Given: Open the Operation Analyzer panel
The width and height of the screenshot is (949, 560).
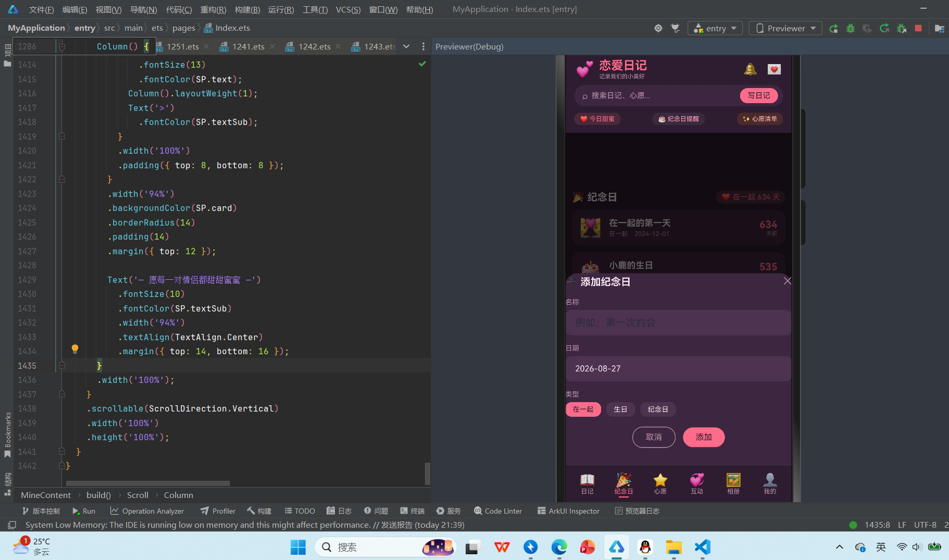Looking at the screenshot, I should tap(147, 511).
